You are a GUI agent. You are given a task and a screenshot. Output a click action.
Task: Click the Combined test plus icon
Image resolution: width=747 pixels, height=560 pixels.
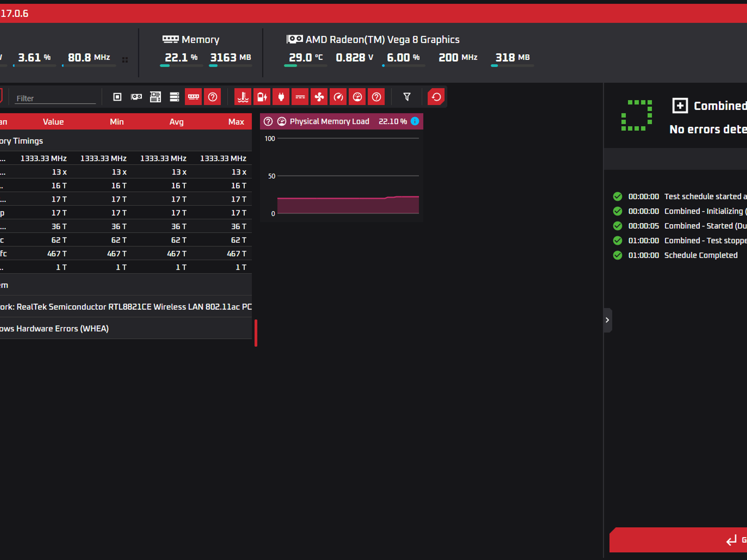click(x=680, y=106)
